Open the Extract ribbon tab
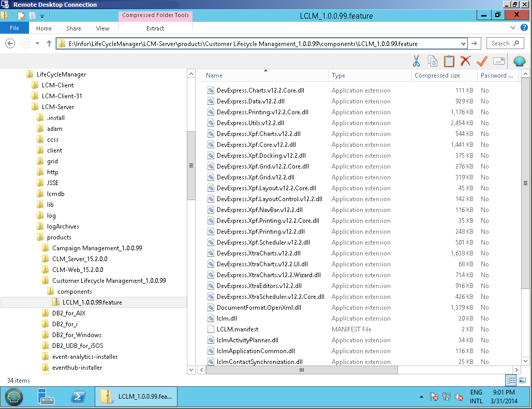Viewport: 532px width, 409px height. pyautogui.click(x=155, y=28)
